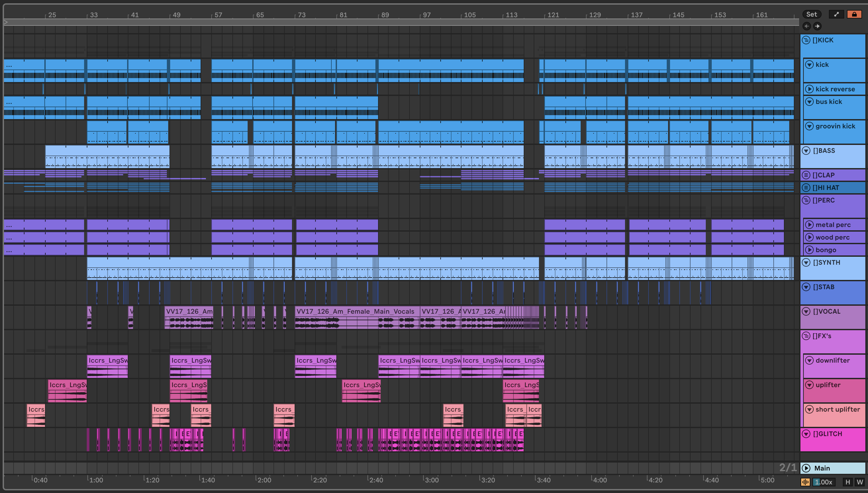Select the bongo track name
The image size is (868, 493).
(x=826, y=250)
